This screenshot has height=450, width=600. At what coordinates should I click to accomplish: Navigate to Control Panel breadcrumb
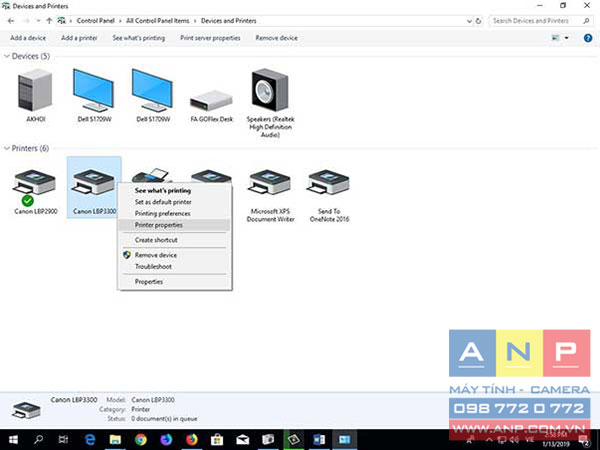(x=95, y=21)
